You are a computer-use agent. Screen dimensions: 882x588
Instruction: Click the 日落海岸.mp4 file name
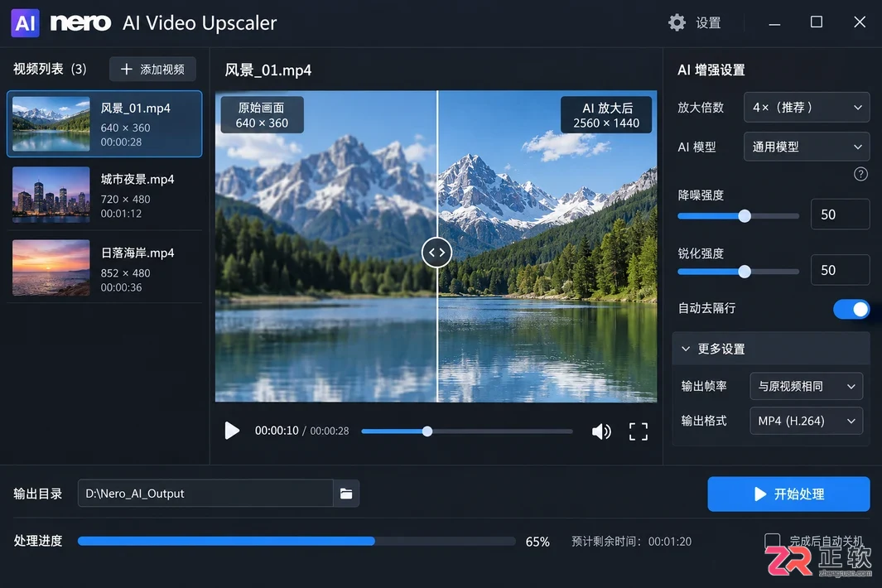point(137,253)
